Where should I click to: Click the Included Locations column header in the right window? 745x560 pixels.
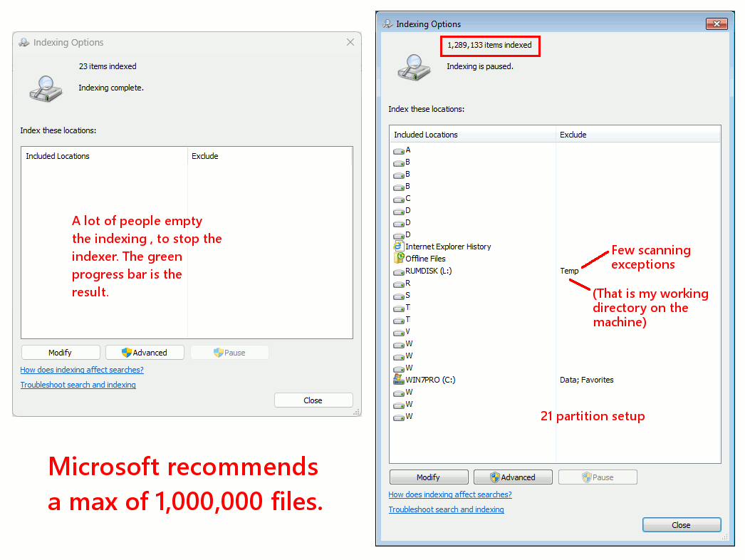point(472,135)
